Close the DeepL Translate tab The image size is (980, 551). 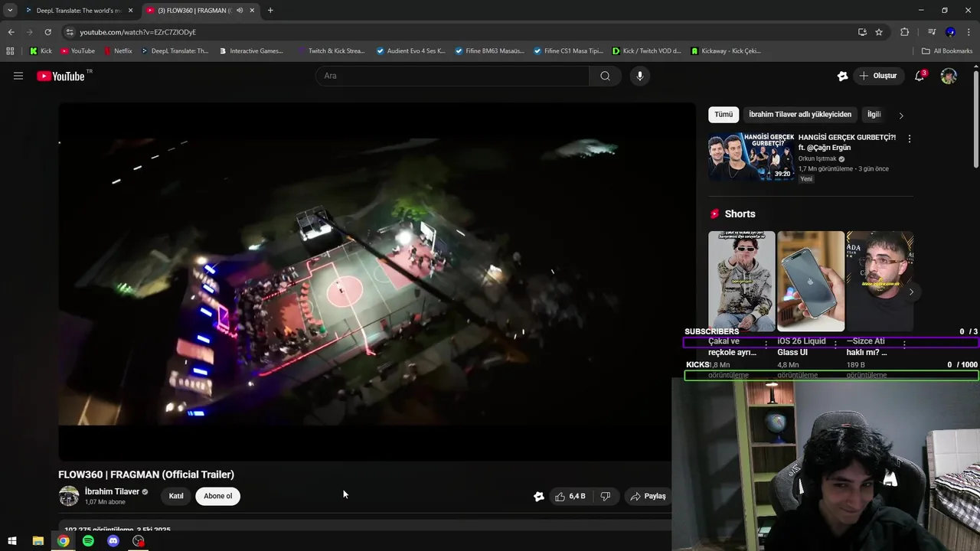(130, 11)
